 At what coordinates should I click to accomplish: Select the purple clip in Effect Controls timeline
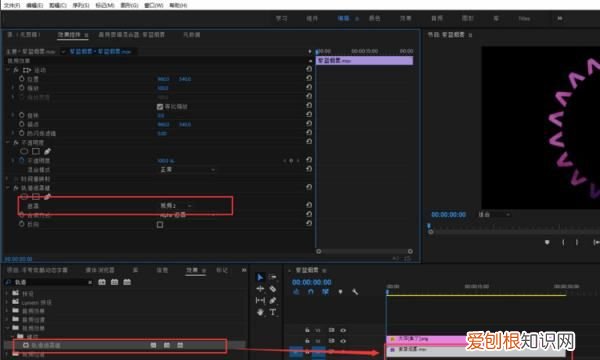(364, 60)
